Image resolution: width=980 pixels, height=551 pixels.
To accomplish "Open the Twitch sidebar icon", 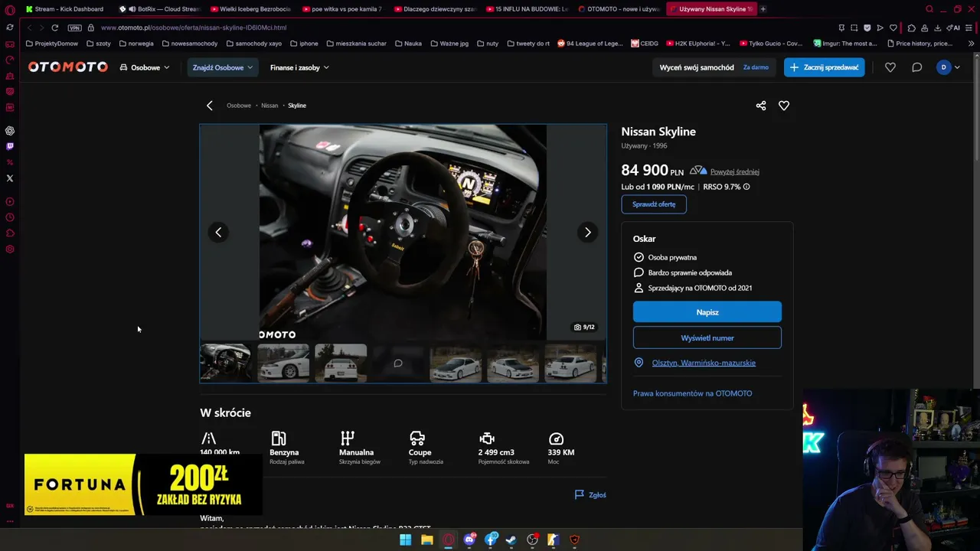I will (10, 146).
